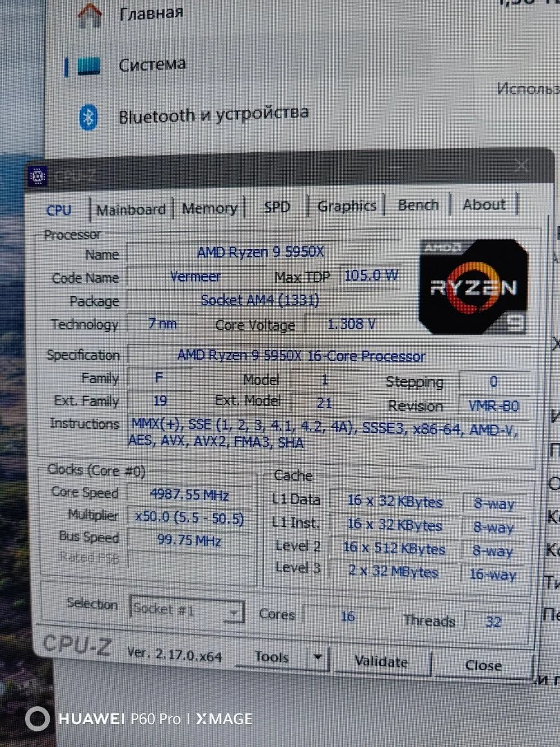Click the Level 2 value 16 x 512 KBytes
The image size is (560, 747).
pos(394,548)
